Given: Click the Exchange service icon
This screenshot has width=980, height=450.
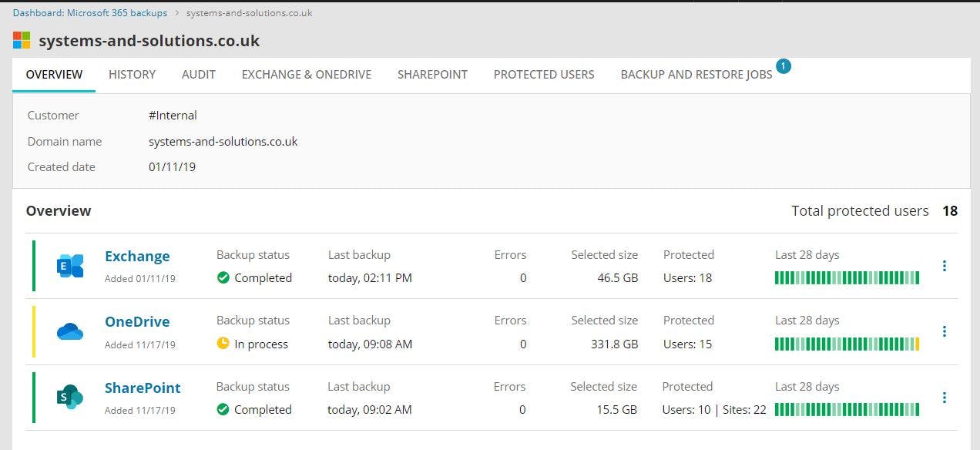Looking at the screenshot, I should (69, 264).
